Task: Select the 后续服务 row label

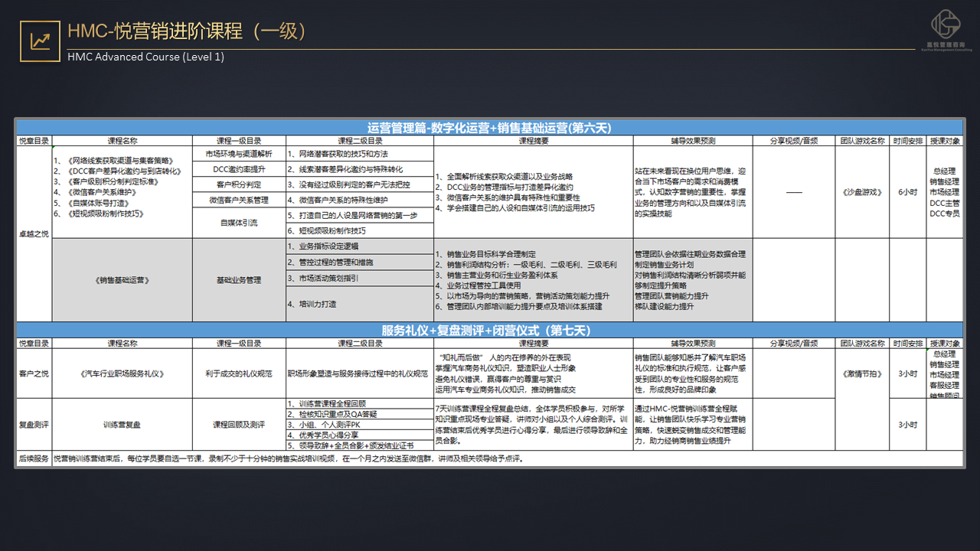Action: coord(34,459)
